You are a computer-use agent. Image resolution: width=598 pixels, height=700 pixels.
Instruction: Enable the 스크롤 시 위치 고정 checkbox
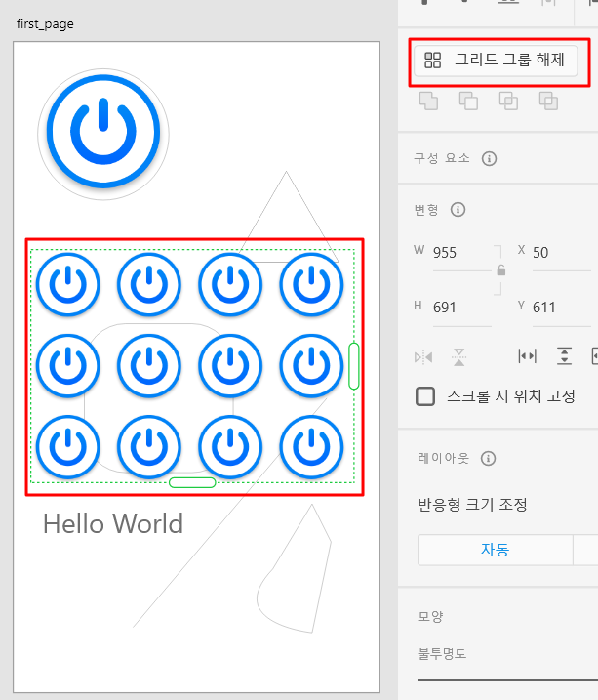pyautogui.click(x=425, y=396)
